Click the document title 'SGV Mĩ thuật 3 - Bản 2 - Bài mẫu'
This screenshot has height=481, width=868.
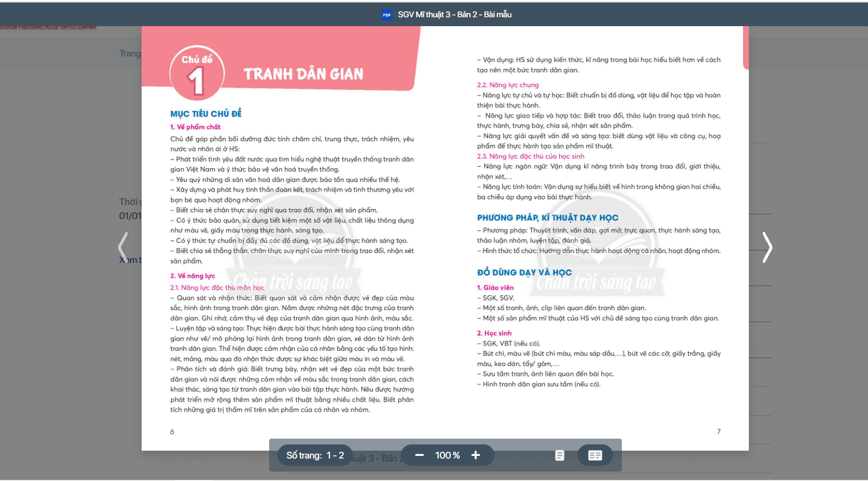pos(455,15)
